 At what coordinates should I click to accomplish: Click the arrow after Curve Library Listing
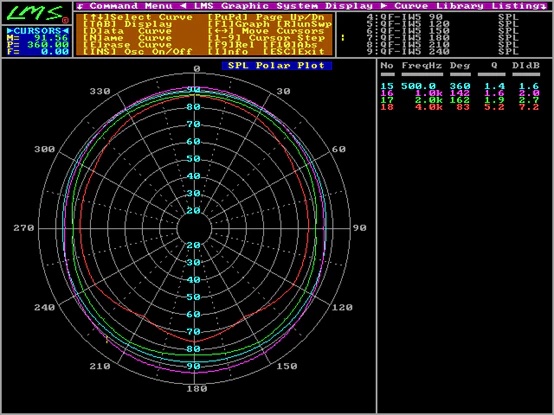click(543, 6)
